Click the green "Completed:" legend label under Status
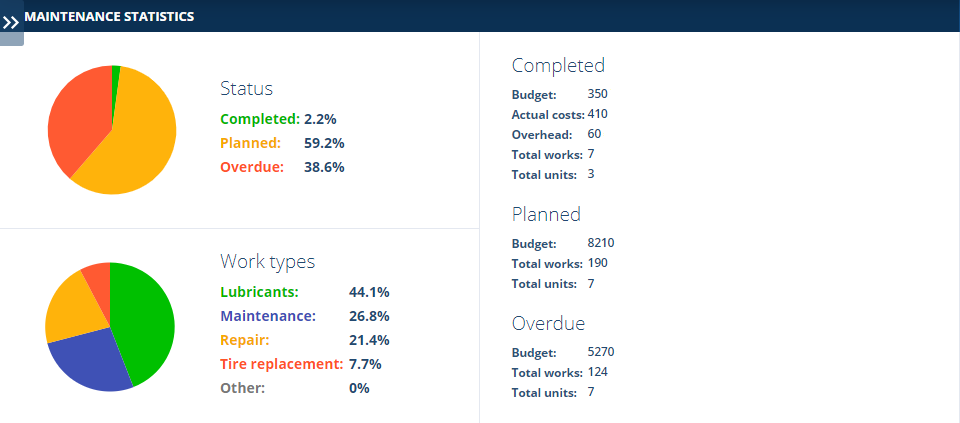 [260, 119]
